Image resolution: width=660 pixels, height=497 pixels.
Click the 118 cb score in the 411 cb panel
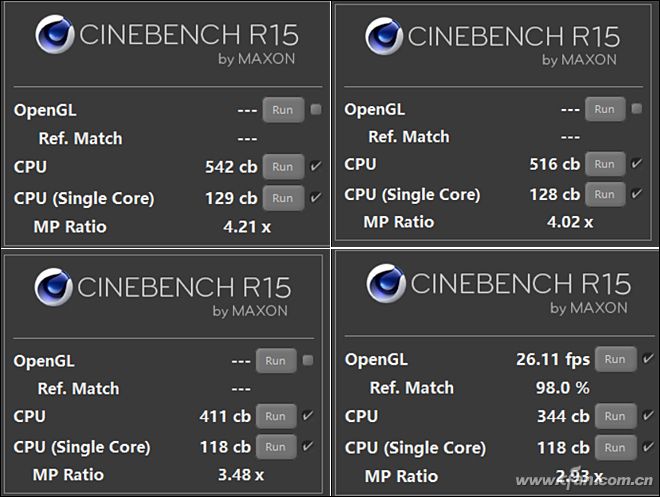pyautogui.click(x=225, y=447)
